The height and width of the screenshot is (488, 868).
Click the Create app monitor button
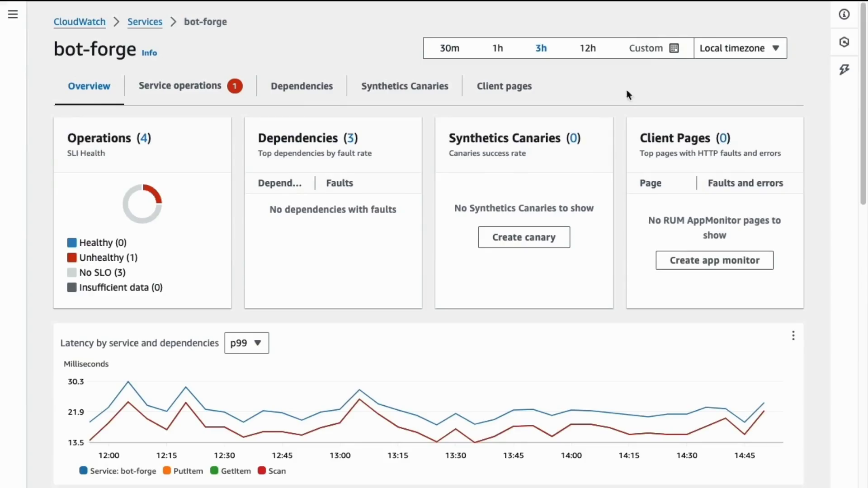(714, 260)
